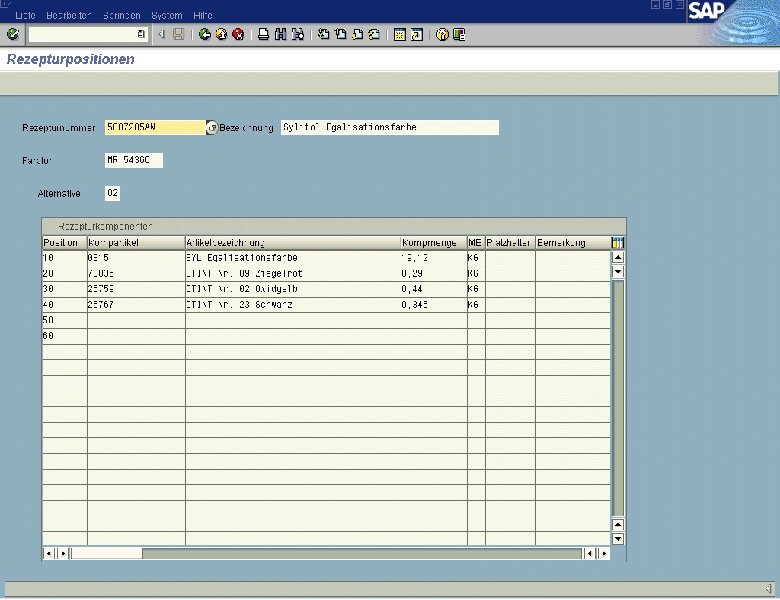780x600 pixels.
Task: Open the Springen menu
Action: pyautogui.click(x=122, y=15)
